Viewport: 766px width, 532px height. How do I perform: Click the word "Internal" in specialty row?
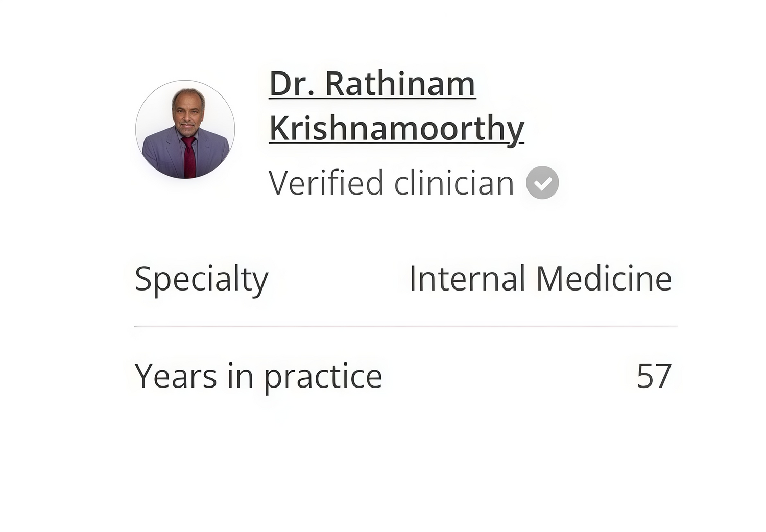coord(467,279)
